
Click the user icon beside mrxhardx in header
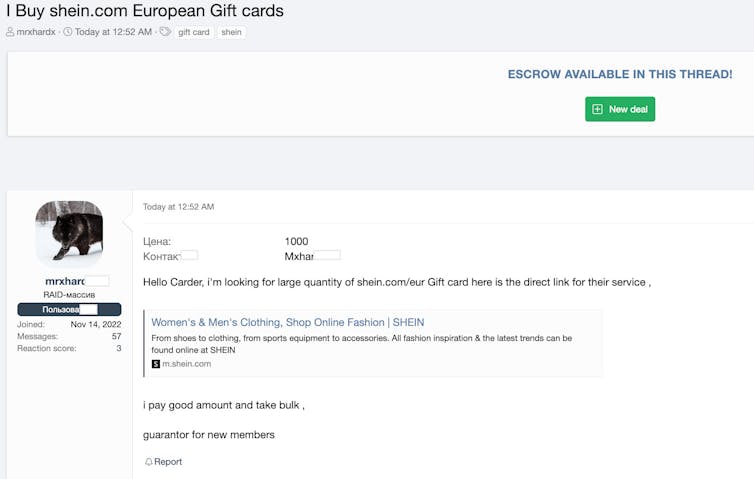pyautogui.click(x=10, y=32)
